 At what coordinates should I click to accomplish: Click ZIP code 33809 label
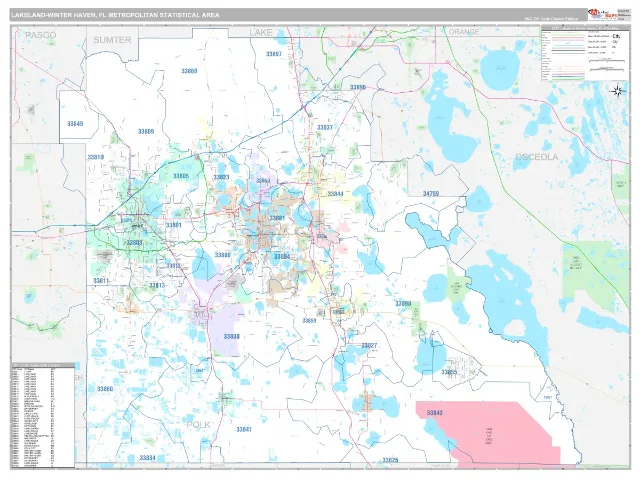(146, 131)
